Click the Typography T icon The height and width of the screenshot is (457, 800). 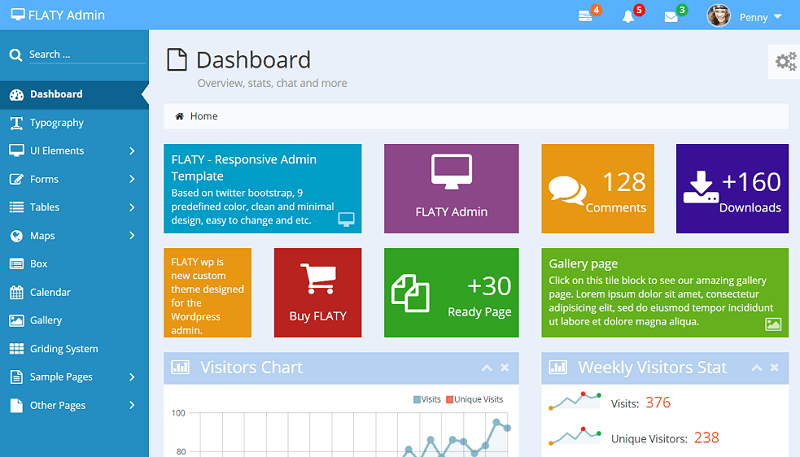pos(16,123)
